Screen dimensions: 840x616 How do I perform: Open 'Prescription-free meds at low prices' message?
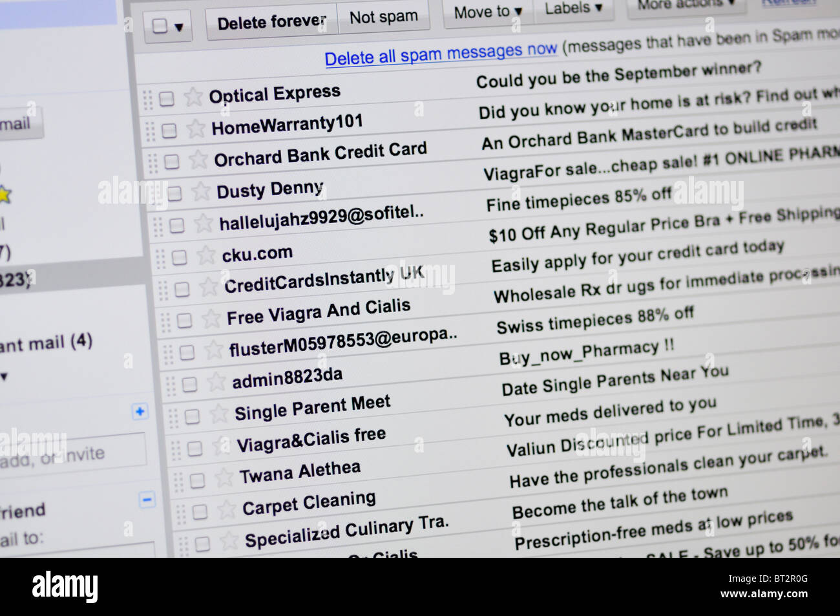coord(653,530)
